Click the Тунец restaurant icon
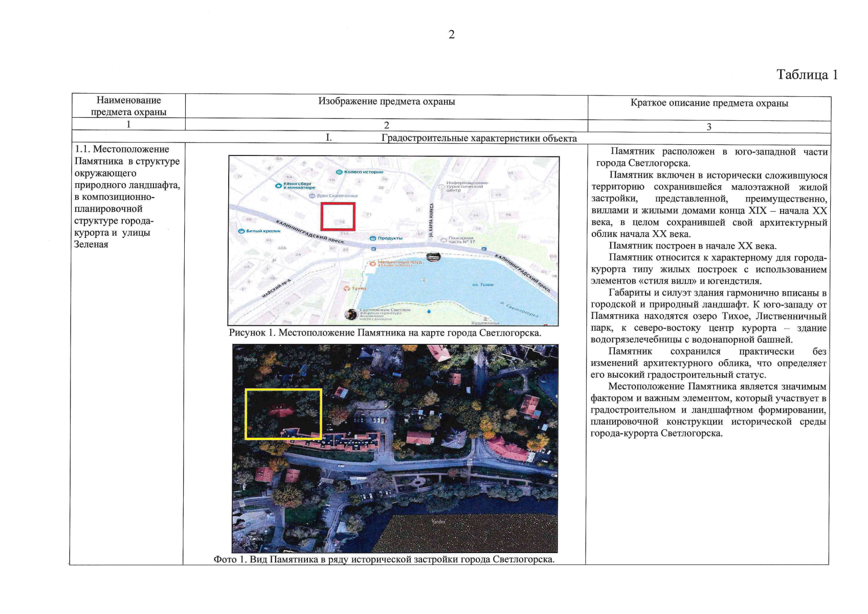 [x=347, y=289]
